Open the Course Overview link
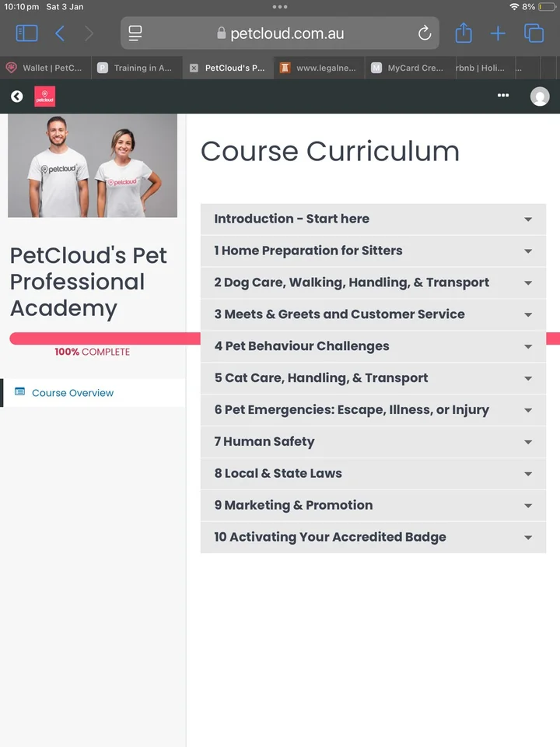 [x=72, y=393]
